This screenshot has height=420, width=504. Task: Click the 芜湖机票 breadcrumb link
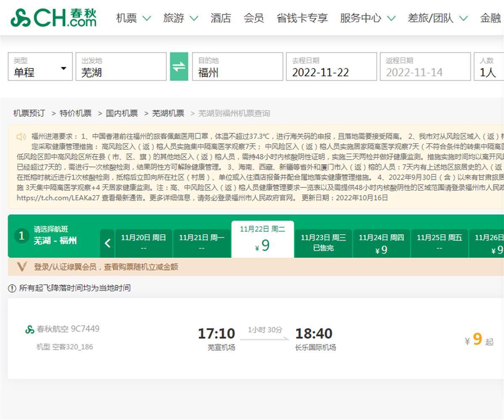click(168, 113)
